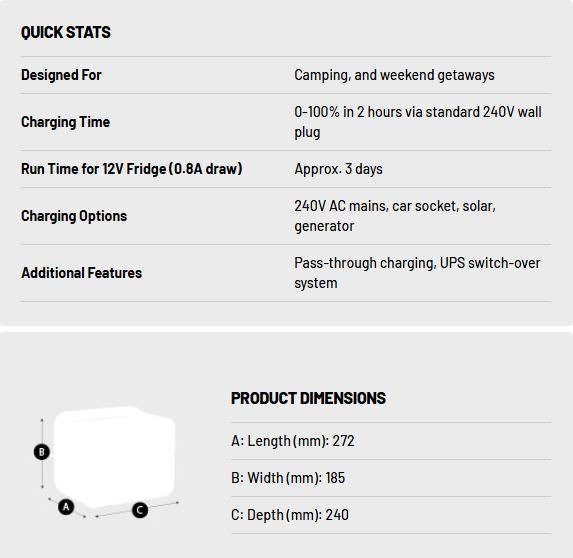Viewport: 573px width, 558px height.
Task: Click the PRODUCT DIMENSIONS heading
Action: pyautogui.click(x=308, y=398)
